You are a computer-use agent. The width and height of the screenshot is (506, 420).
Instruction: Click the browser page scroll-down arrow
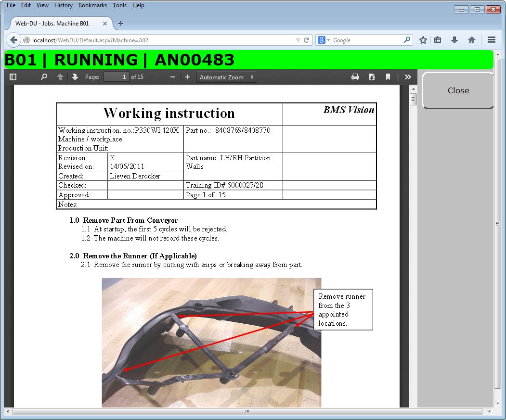[x=498, y=404]
